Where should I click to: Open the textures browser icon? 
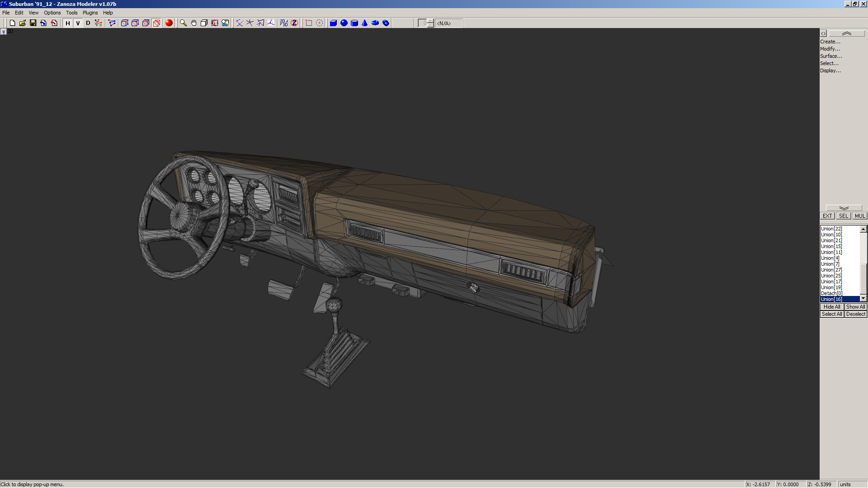coord(225,23)
